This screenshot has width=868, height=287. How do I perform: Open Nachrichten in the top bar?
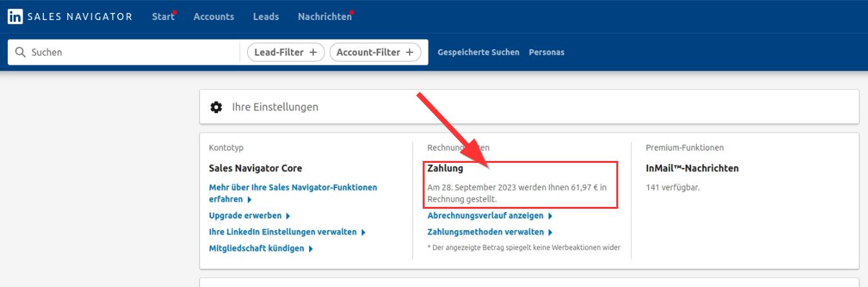[325, 17]
